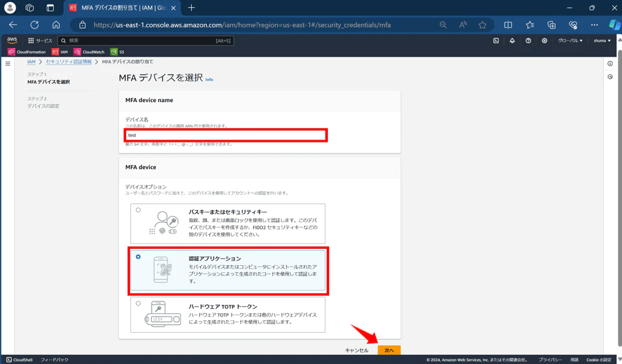Open the AWS console home logo
Screen dimensions: 622x364
(x=12, y=40)
